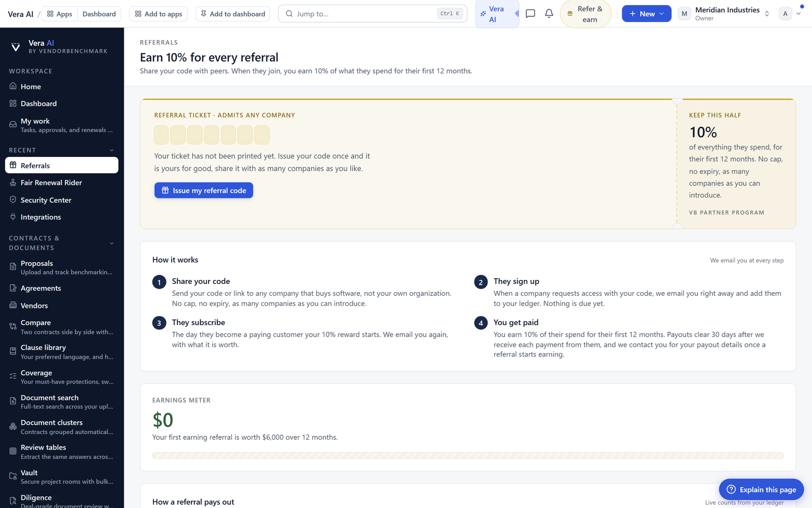Click the $0 earnings amount
The height and width of the screenshot is (508, 812).
(163, 420)
